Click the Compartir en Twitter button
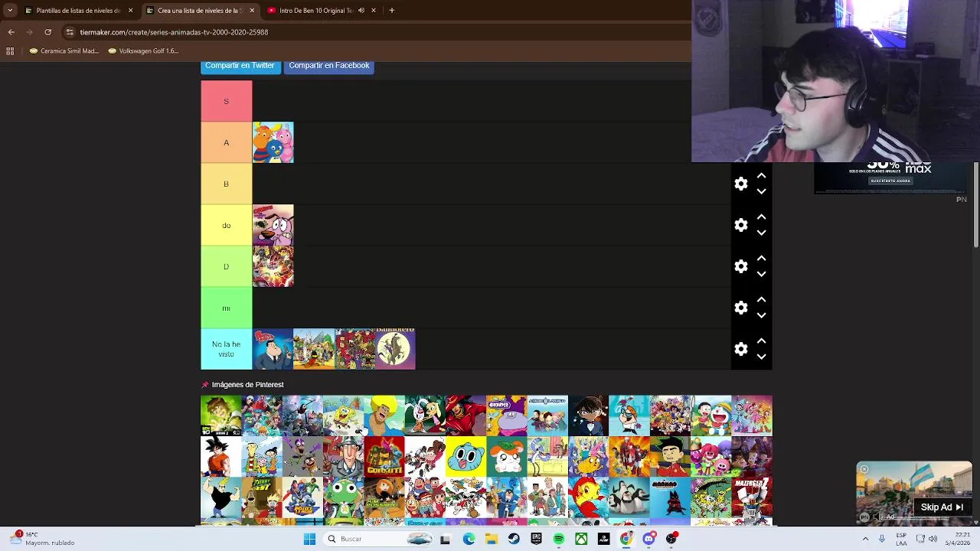The width and height of the screenshot is (980, 551). [x=240, y=66]
